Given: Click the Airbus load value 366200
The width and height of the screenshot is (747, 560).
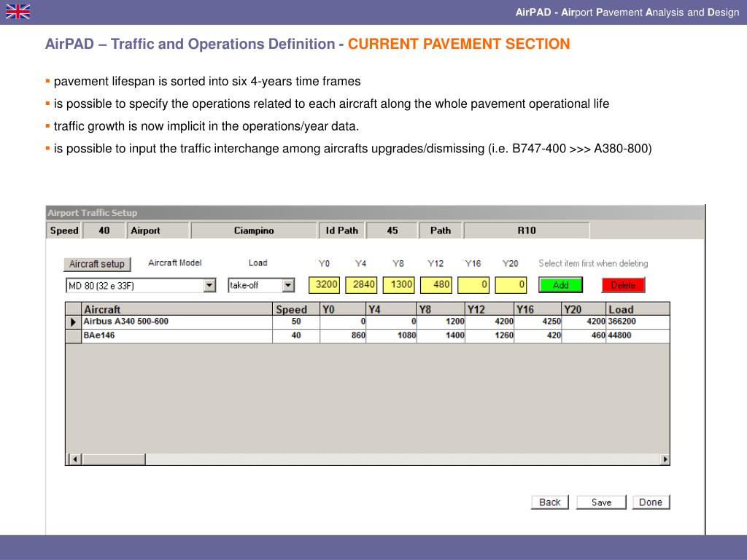Looking at the screenshot, I should [622, 322].
